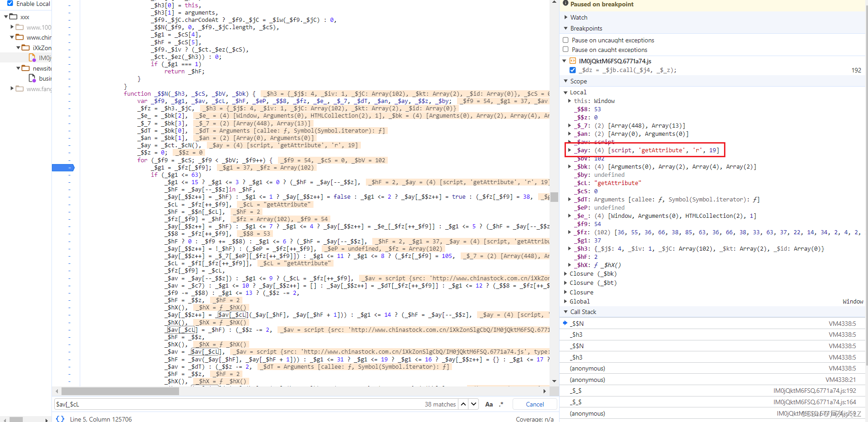
Task: Collapse IM0jQktM6FSQ.6771a74.js breakpoint group
Action: coord(565,61)
